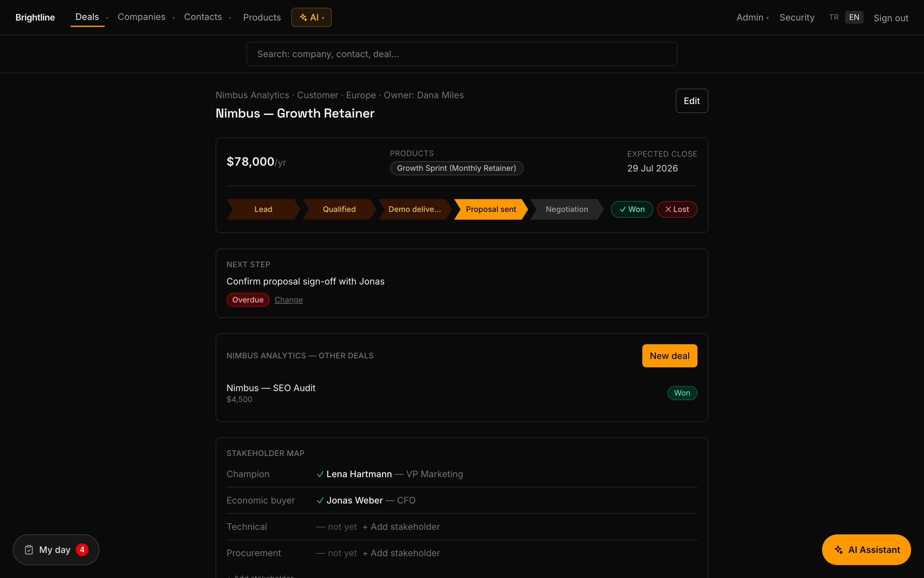
Task: Launch the AI Assistant
Action: [866, 550]
